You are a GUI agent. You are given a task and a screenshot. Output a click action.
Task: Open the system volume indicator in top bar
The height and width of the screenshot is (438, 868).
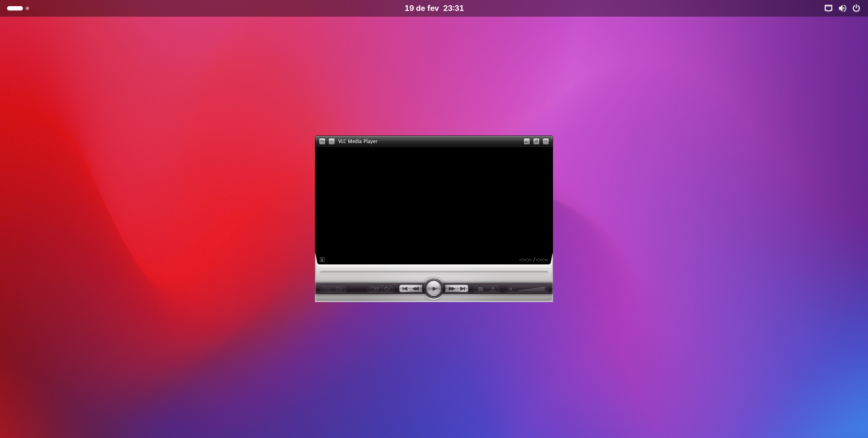click(842, 8)
